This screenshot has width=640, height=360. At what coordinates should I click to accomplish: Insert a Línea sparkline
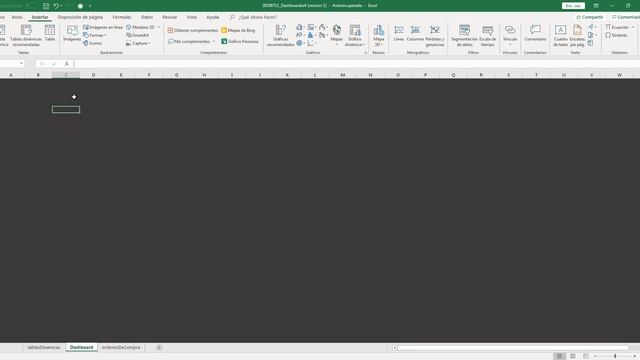tap(399, 33)
